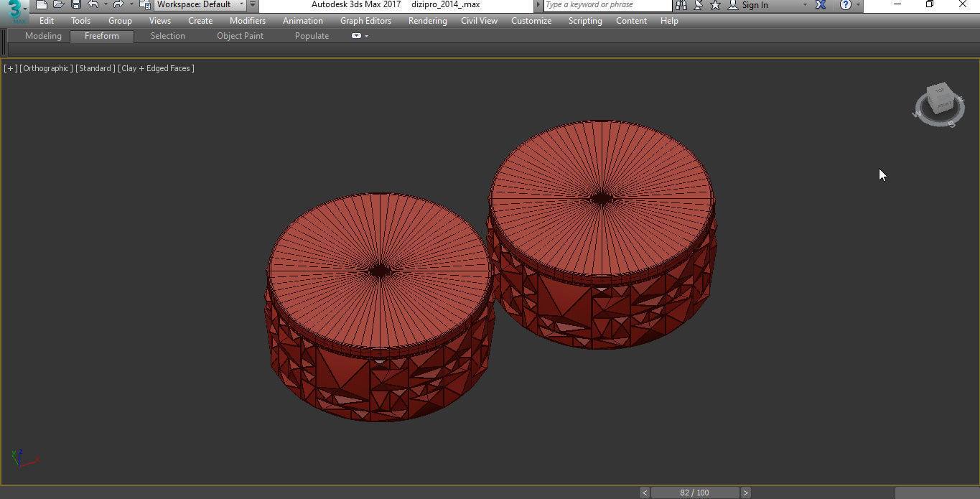Screen dimensions: 980x499
Task: Open the Edit menu
Action: pyautogui.click(x=47, y=21)
